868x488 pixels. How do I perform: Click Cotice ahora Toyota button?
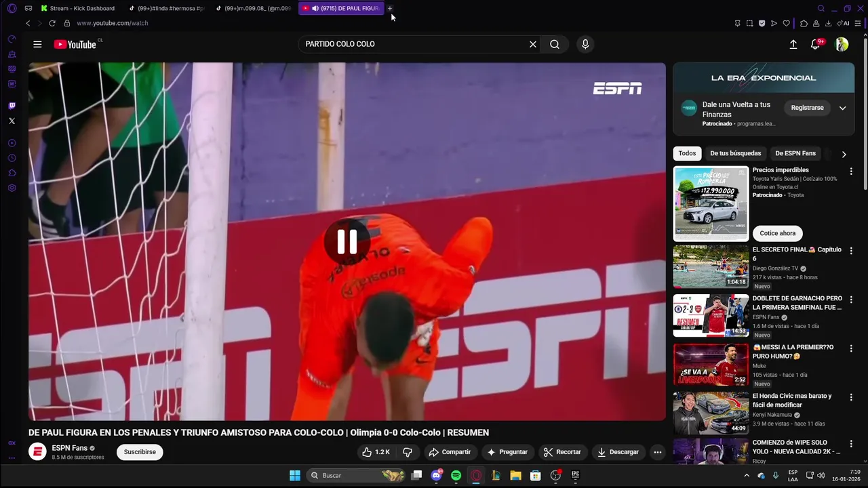777,233
